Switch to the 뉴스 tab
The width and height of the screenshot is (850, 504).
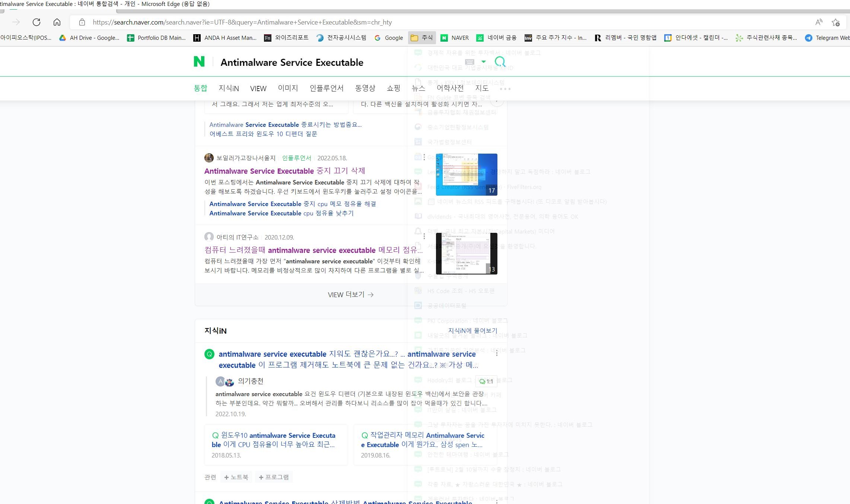click(418, 88)
